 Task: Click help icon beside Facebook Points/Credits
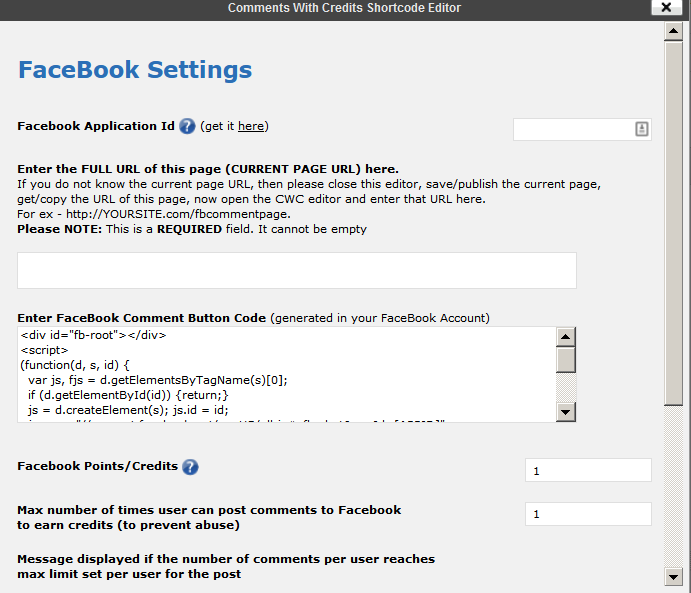tap(190, 467)
